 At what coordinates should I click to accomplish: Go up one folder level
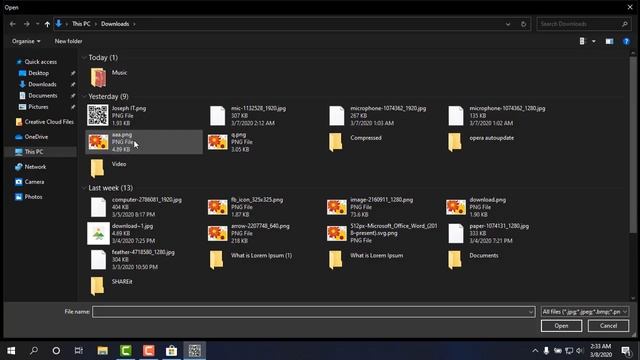[47, 24]
